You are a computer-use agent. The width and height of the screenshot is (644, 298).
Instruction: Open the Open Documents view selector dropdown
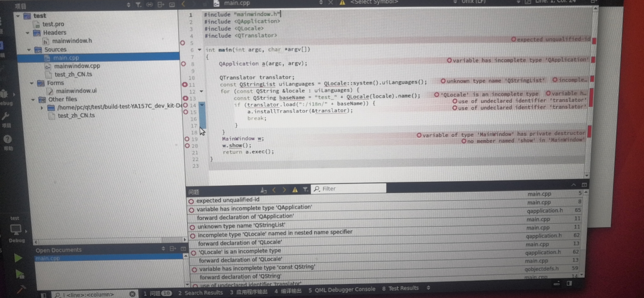point(163,249)
